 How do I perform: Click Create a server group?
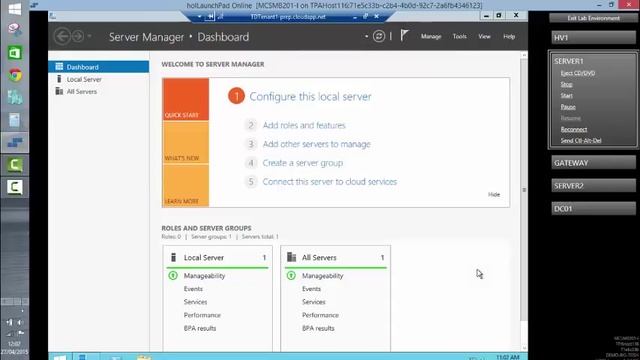[x=302, y=163]
